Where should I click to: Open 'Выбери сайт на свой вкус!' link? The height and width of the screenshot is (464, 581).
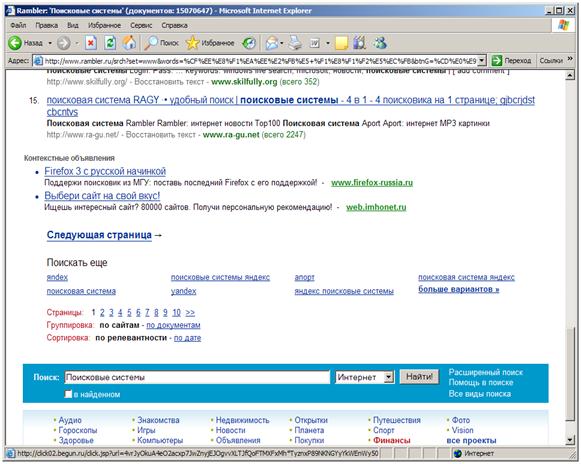coord(102,196)
